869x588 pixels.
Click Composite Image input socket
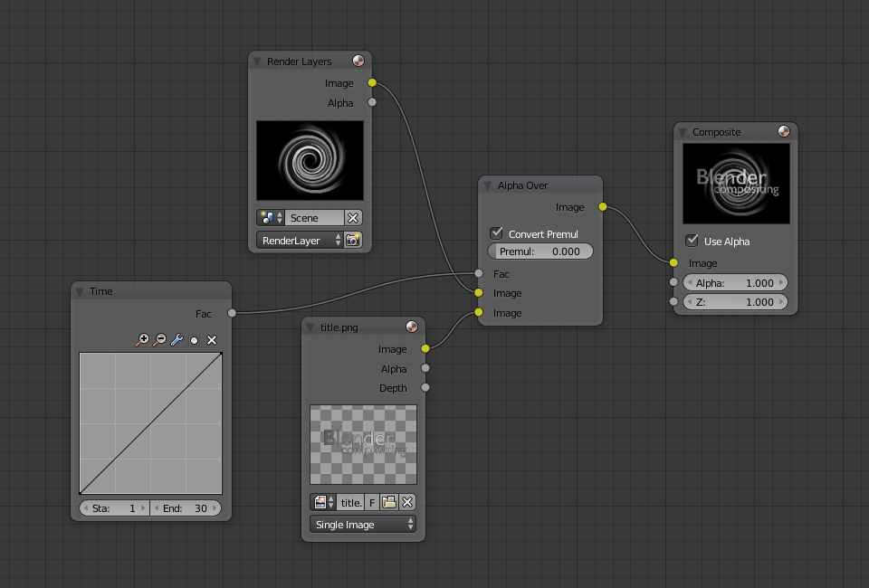click(673, 262)
